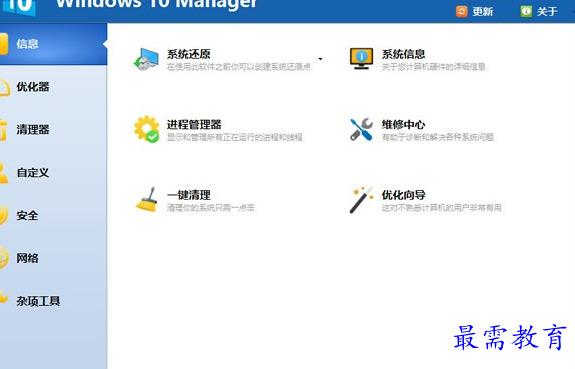Click the 信息 sidebar icon
Image resolution: width=575 pixels, height=369 pixels.
click(4, 44)
